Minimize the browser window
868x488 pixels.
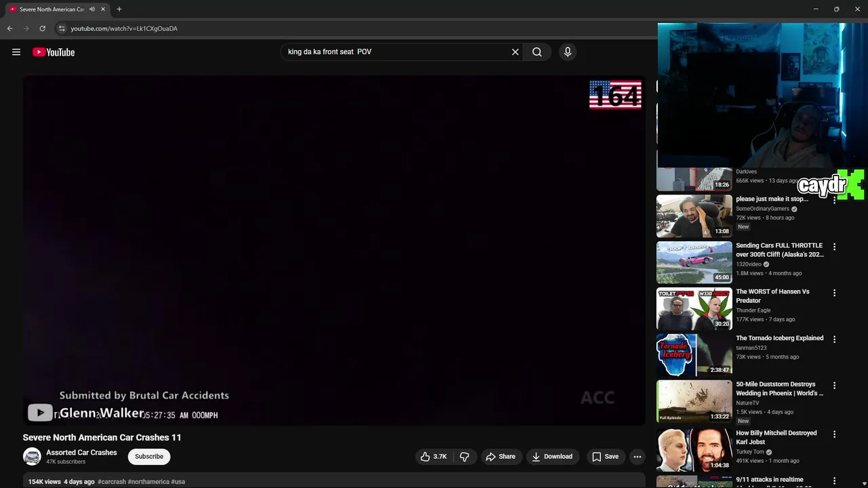816,9
